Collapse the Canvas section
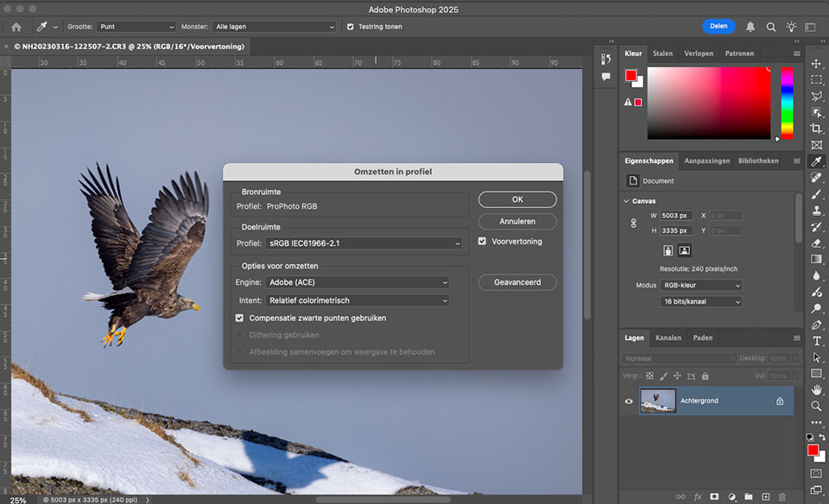 click(626, 201)
